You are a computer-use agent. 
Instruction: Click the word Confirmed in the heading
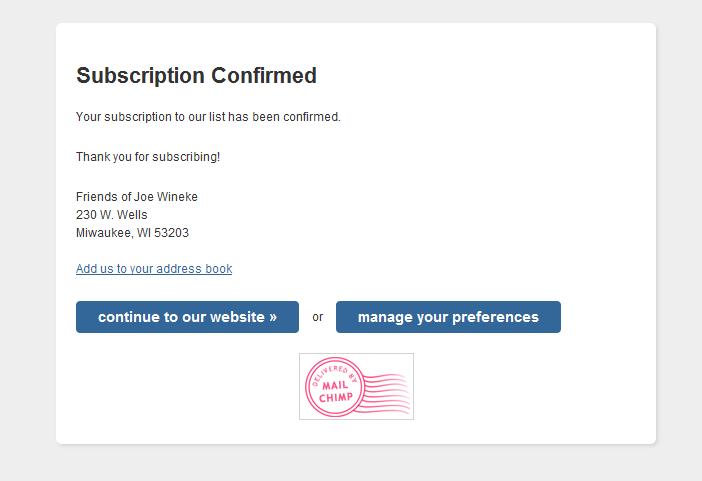coord(264,75)
